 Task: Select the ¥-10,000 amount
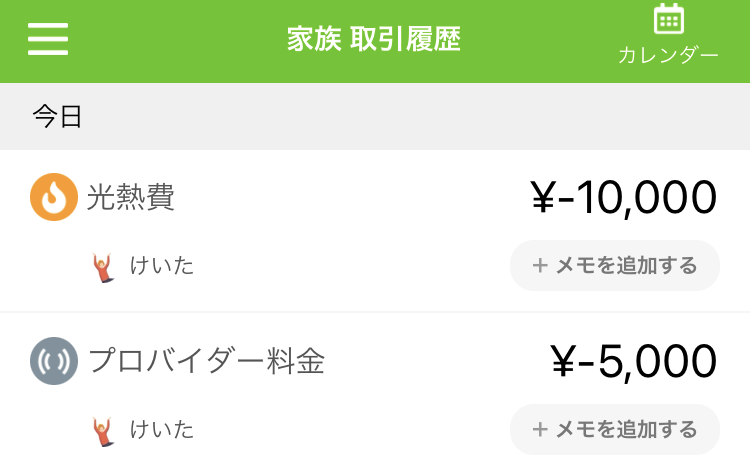point(623,197)
